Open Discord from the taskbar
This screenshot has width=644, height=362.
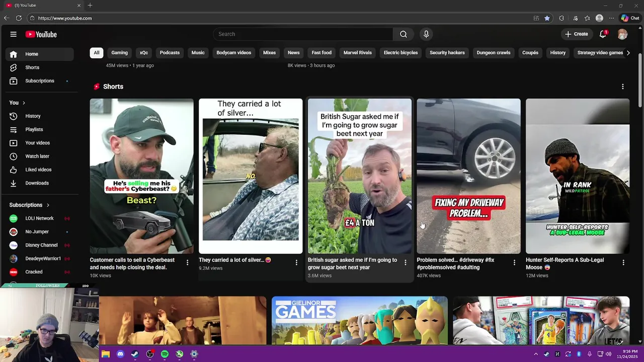[x=120, y=354]
